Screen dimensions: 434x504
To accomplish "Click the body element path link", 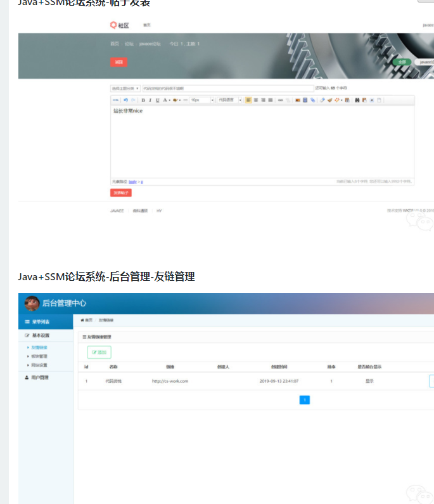I will 132,182.
